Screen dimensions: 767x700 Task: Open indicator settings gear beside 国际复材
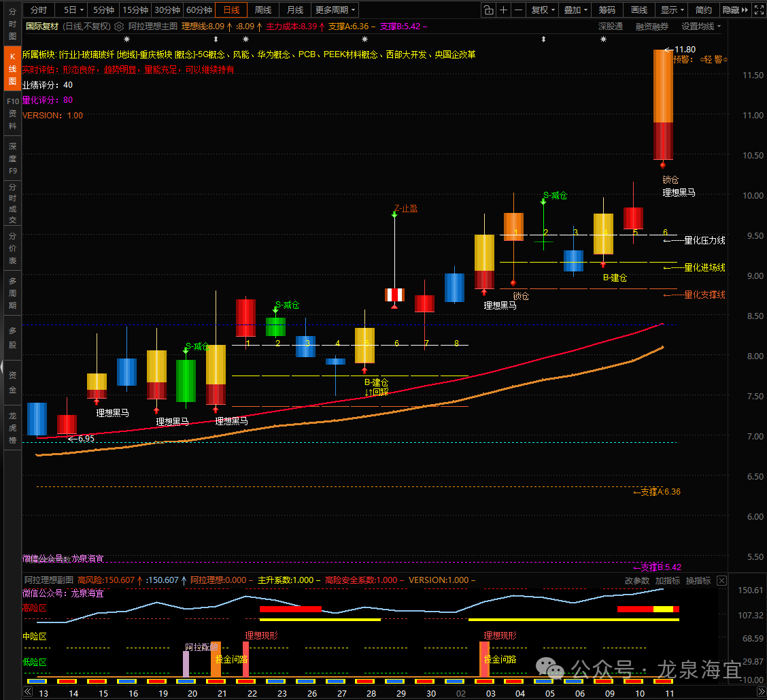click(x=120, y=26)
